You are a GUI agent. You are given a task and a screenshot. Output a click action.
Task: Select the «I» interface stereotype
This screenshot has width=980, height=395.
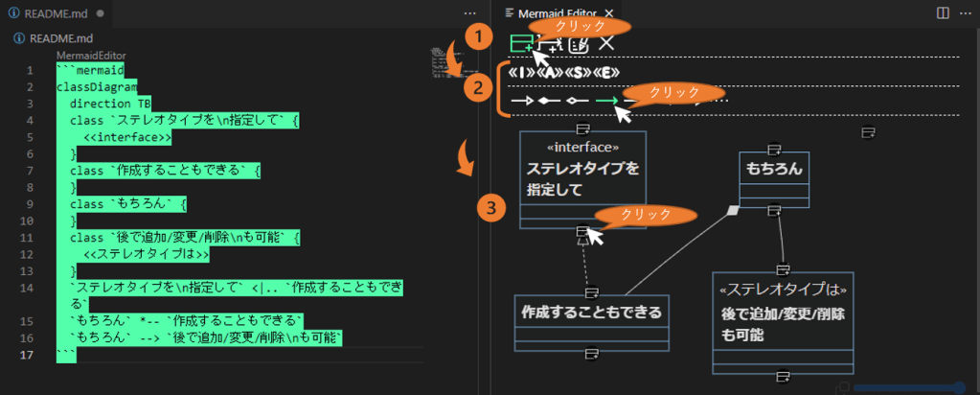(x=520, y=73)
